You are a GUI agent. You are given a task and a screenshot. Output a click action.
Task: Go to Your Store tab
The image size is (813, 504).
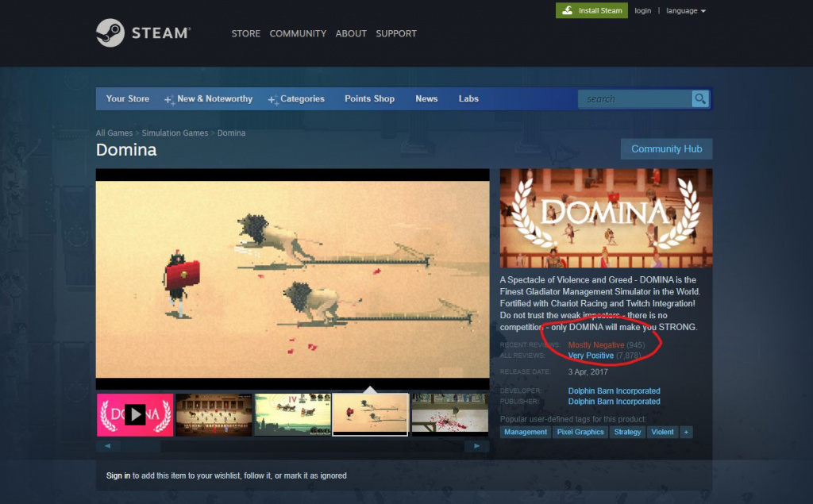(x=128, y=98)
